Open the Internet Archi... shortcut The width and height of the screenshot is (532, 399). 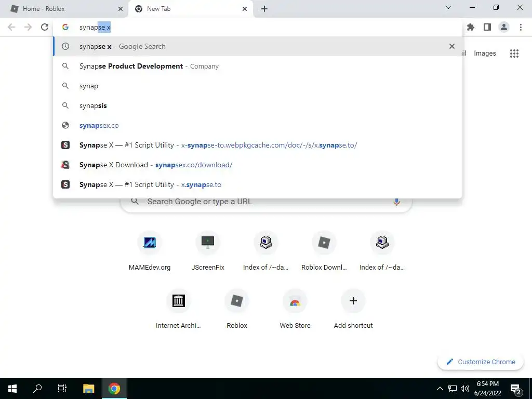tap(179, 310)
